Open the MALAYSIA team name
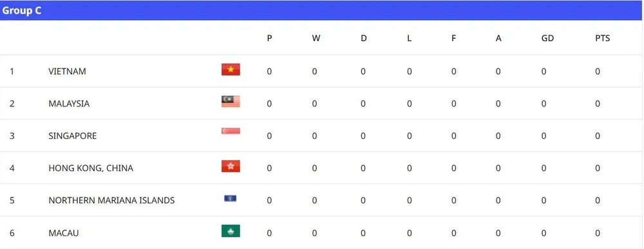 [69, 104]
